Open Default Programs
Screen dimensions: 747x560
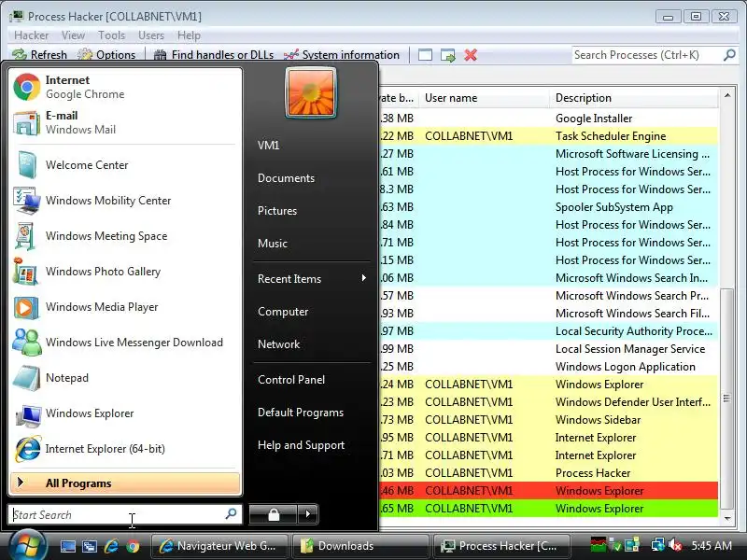click(300, 413)
